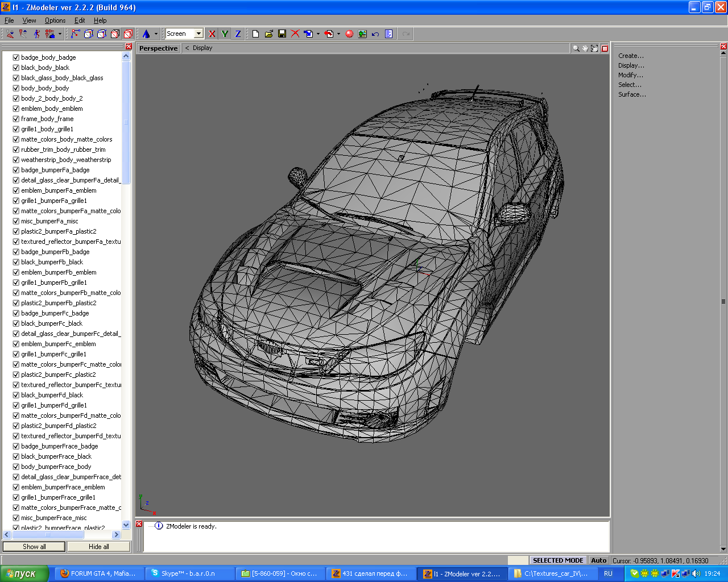The height and width of the screenshot is (582, 728).
Task: Click the Open file folder icon
Action: pos(269,34)
